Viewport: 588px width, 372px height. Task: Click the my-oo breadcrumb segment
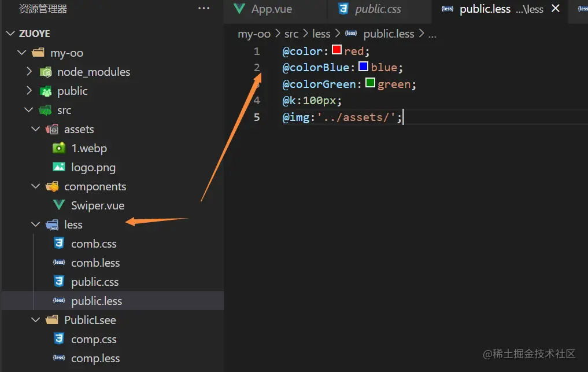pyautogui.click(x=254, y=34)
